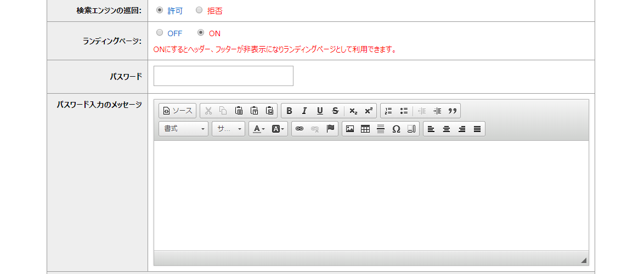This screenshot has height=274, width=644.
Task: Set landing page to OFF
Action: (160, 33)
